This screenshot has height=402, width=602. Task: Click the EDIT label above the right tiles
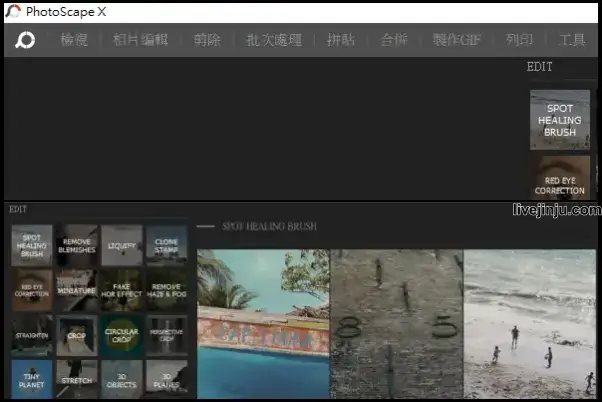(539, 67)
